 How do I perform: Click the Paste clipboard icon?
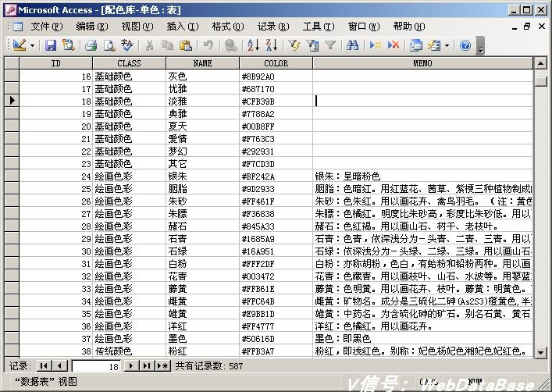(x=186, y=45)
